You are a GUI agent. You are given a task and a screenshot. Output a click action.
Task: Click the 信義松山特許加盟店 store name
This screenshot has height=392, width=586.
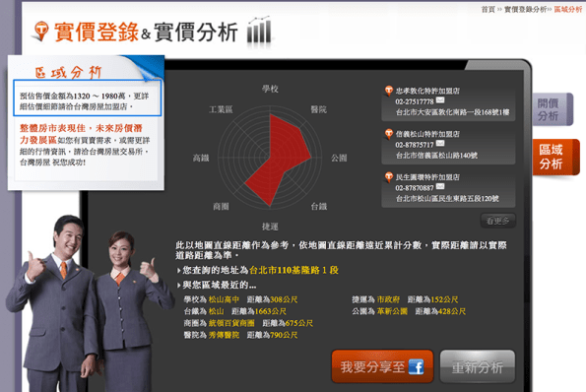427,134
